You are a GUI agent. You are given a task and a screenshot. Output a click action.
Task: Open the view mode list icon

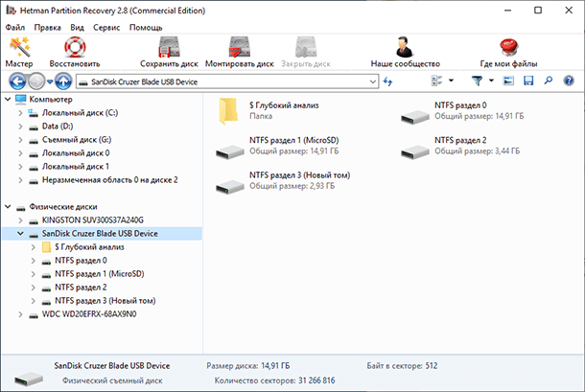pos(436,81)
